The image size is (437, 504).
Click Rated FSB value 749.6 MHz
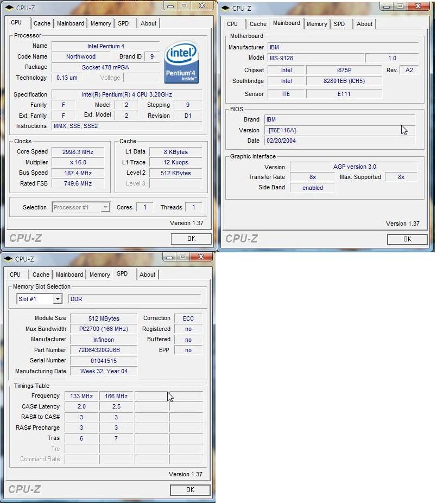(78, 183)
